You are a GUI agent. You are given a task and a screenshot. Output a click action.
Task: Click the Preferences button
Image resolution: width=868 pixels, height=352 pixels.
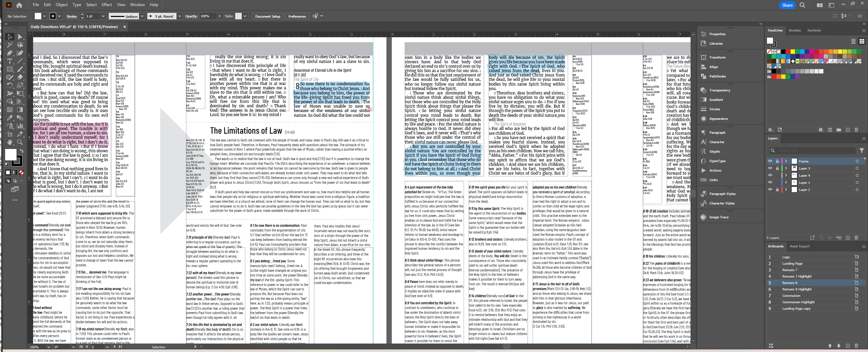click(x=297, y=16)
